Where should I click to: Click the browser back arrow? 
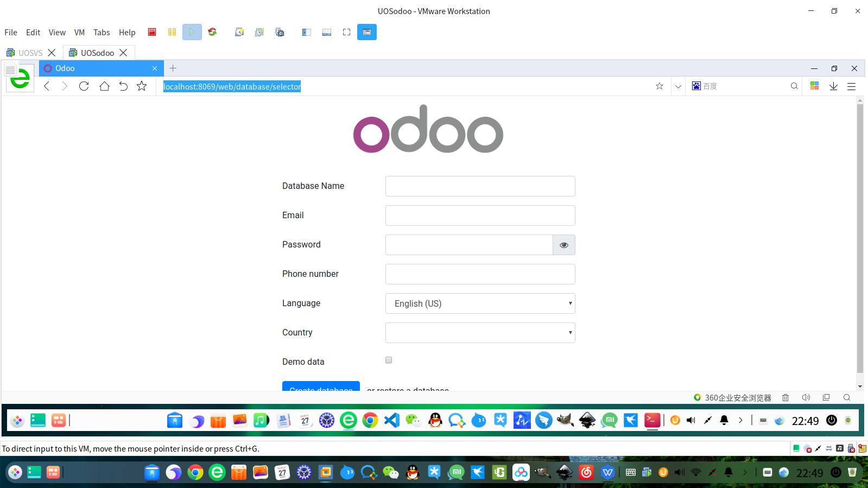47,86
